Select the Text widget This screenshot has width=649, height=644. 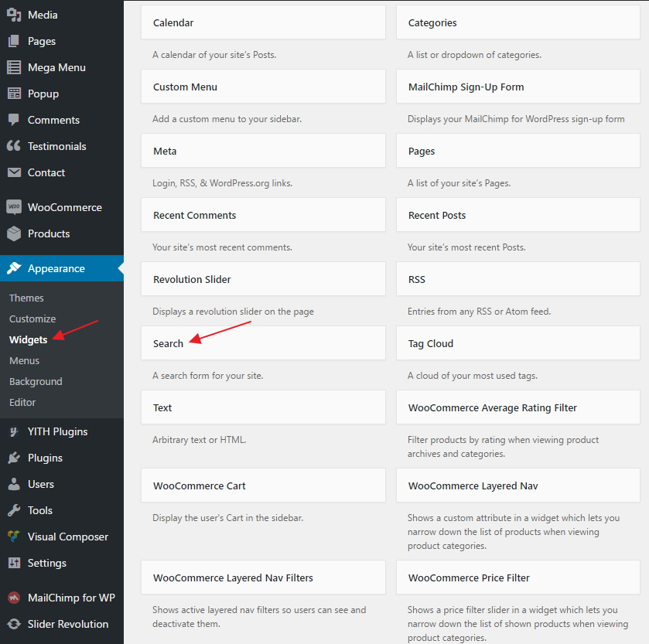(x=263, y=407)
